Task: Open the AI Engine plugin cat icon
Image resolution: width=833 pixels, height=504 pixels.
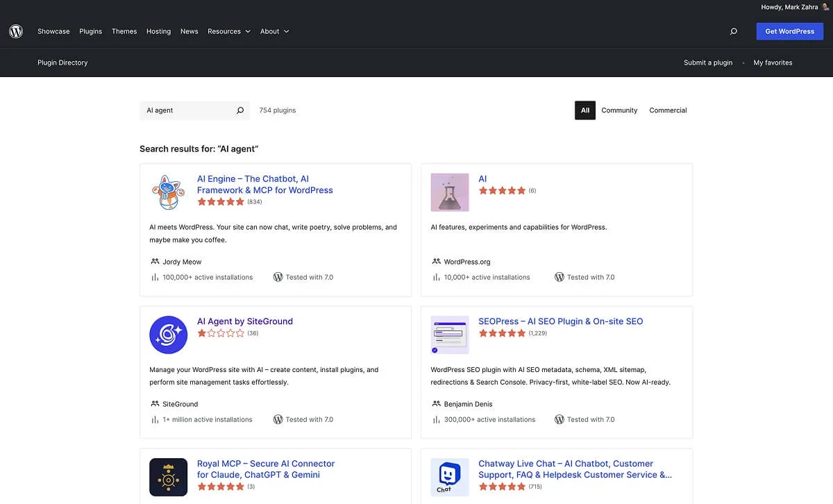Action: click(x=168, y=192)
